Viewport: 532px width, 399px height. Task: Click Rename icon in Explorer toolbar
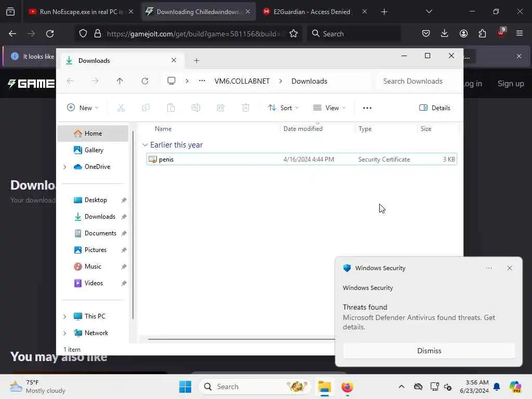click(196, 108)
